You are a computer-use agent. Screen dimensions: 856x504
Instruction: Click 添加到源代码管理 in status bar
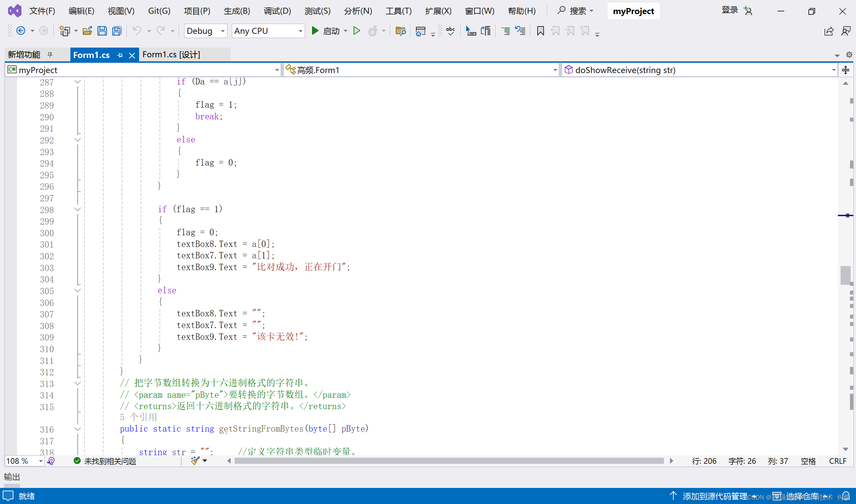click(x=715, y=496)
